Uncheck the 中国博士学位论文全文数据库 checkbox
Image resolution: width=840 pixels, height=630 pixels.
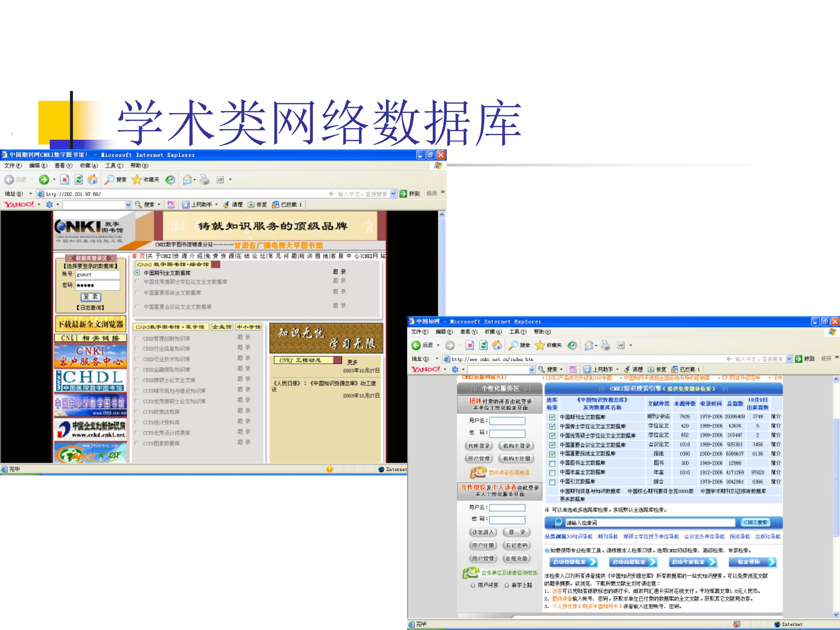point(552,426)
